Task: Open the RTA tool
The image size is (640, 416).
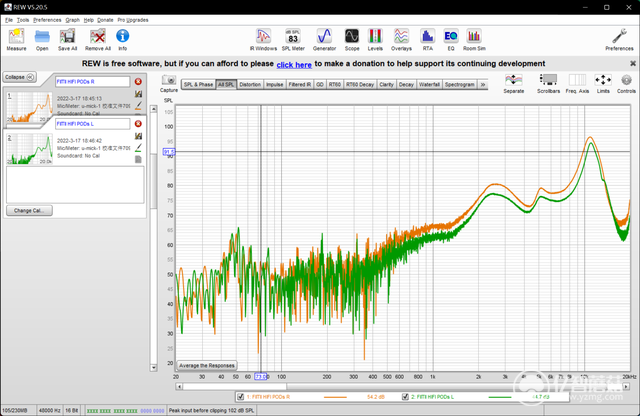Action: (427, 40)
